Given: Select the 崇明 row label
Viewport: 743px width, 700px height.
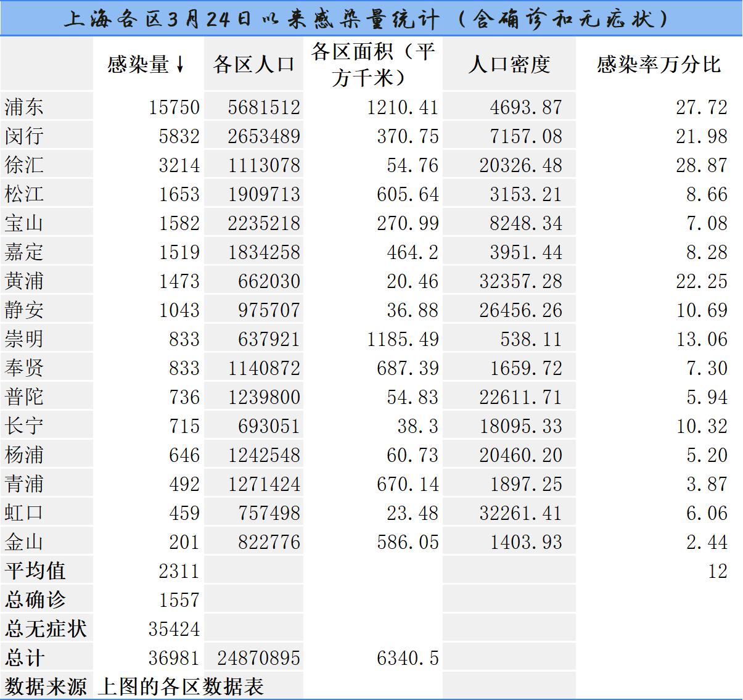Looking at the screenshot, I should (24, 339).
